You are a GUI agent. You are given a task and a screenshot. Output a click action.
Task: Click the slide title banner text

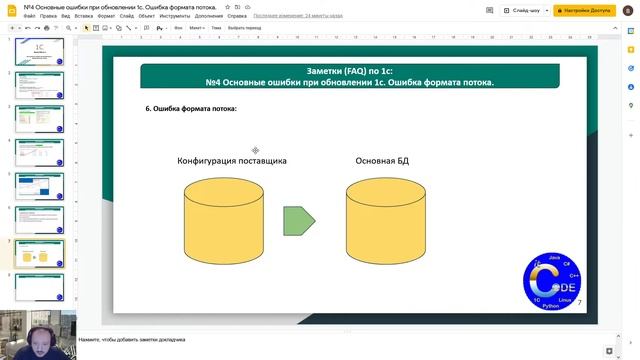[x=350, y=76]
